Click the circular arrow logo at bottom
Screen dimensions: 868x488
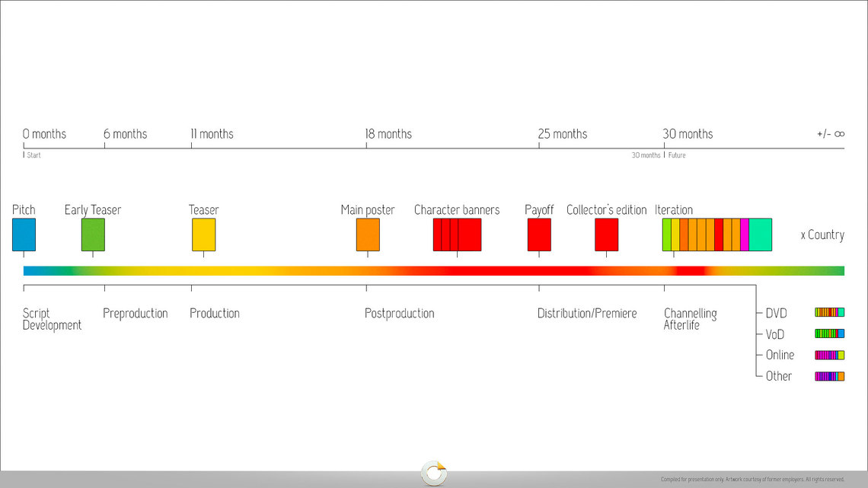pyautogui.click(x=434, y=473)
